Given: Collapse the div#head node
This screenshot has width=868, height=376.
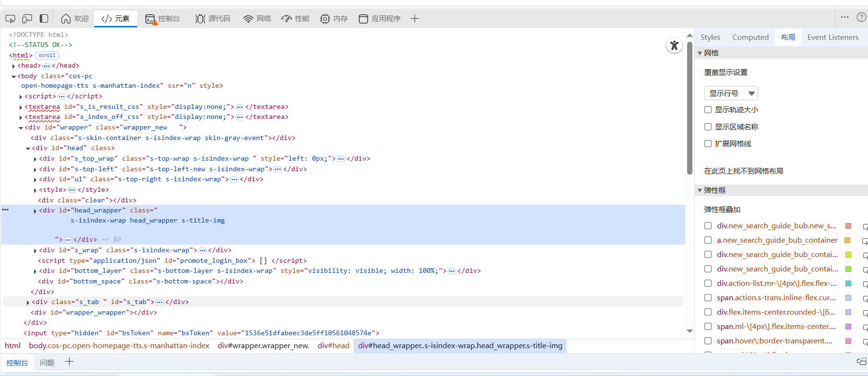Looking at the screenshot, I should tap(28, 149).
